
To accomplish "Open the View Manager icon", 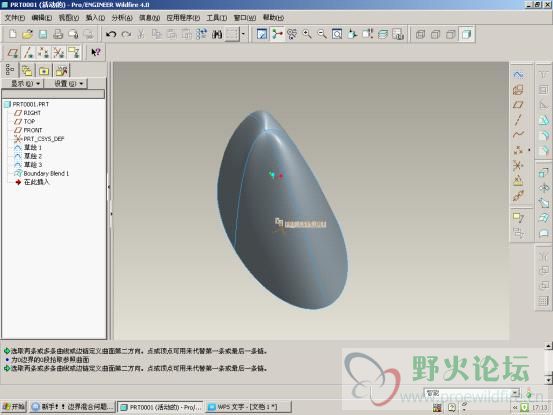I will (x=398, y=34).
